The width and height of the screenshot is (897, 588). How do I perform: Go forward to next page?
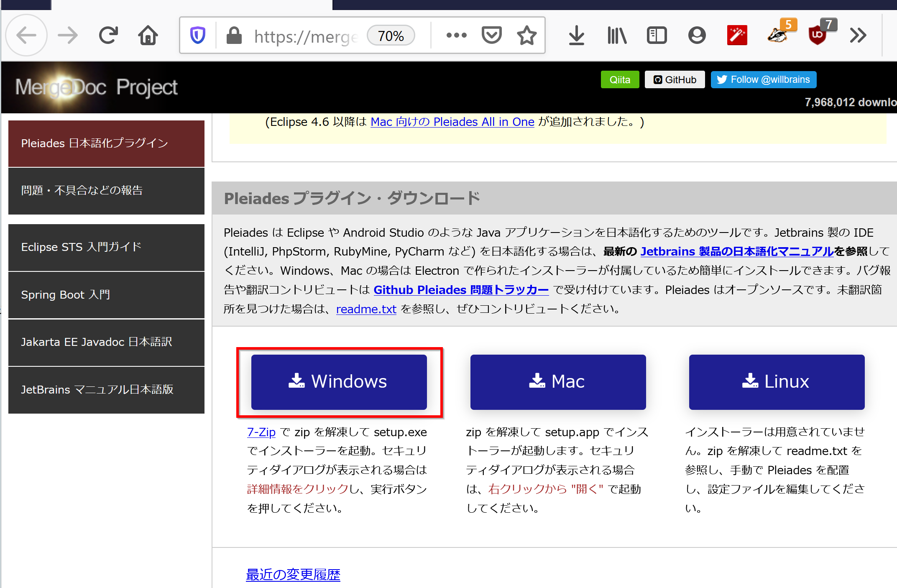68,35
